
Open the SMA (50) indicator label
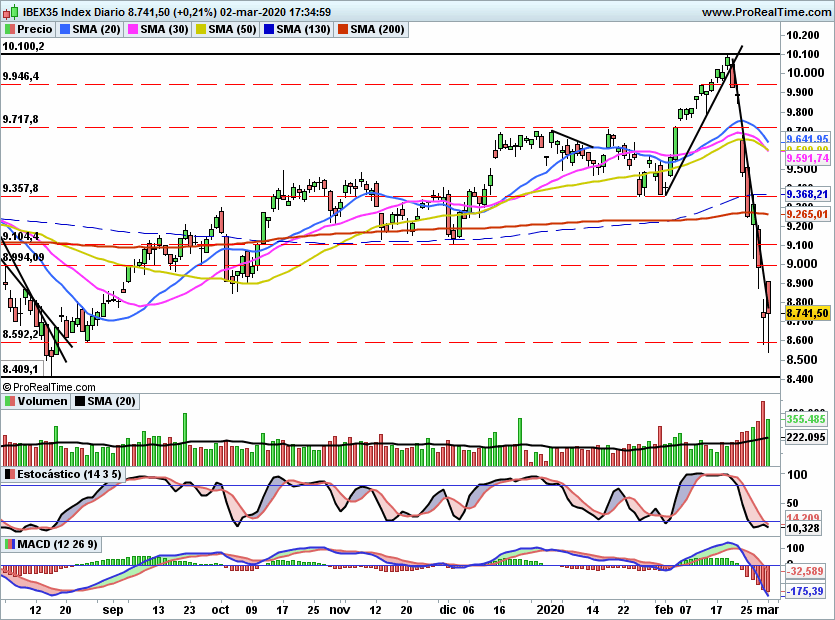coord(233,29)
